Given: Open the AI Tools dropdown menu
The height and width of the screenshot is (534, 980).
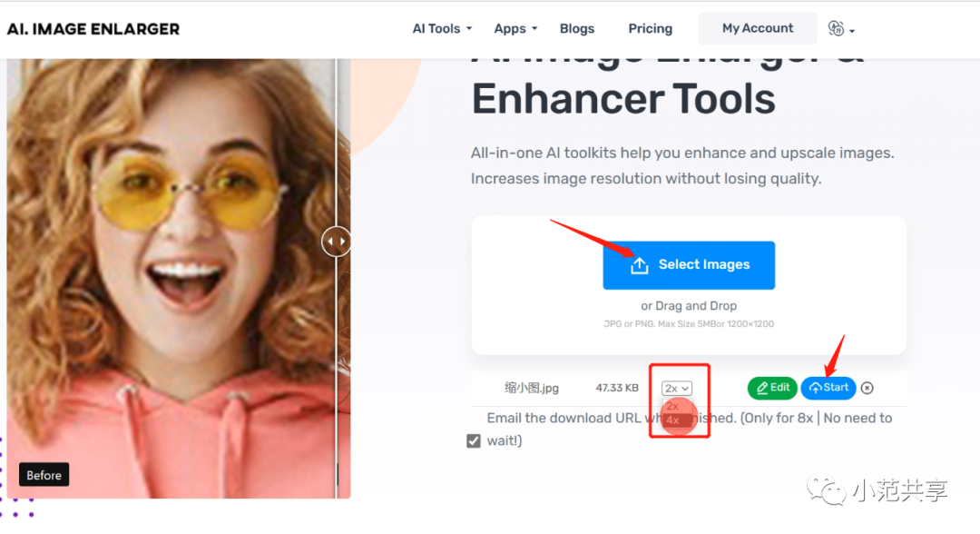Looking at the screenshot, I should tap(442, 29).
